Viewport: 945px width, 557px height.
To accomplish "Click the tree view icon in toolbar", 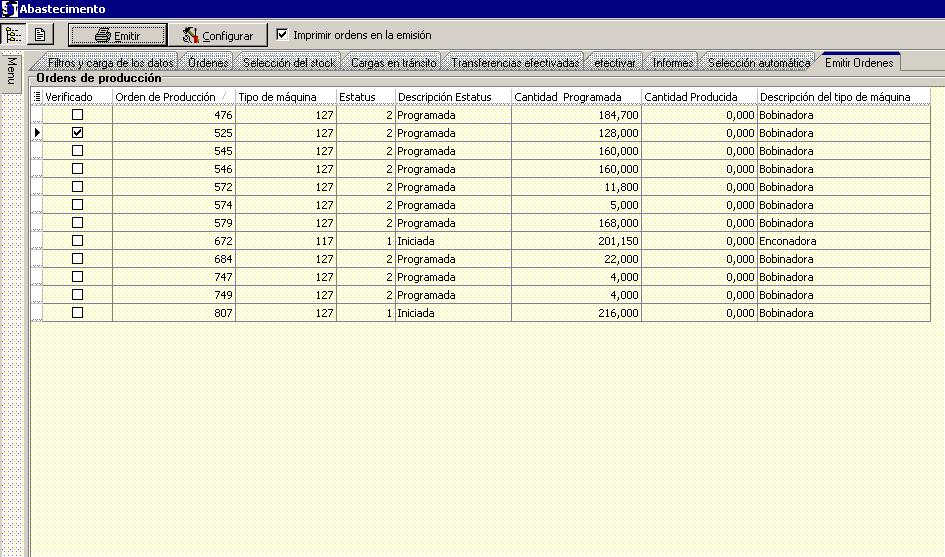I will click(13, 35).
